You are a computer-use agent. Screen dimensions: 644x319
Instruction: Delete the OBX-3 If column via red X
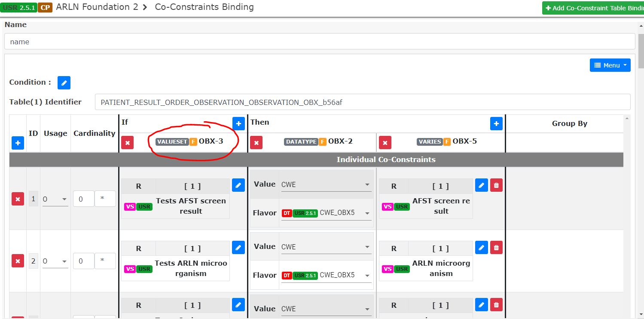127,142
